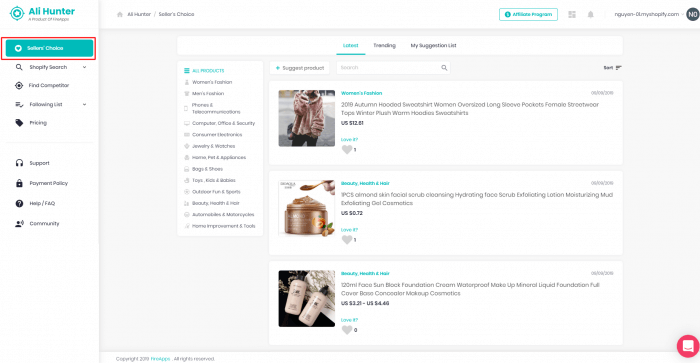The image size is (700, 363).
Task: Open the 2019 Autumn Hooded Sweatshirt title
Action: click(x=470, y=108)
